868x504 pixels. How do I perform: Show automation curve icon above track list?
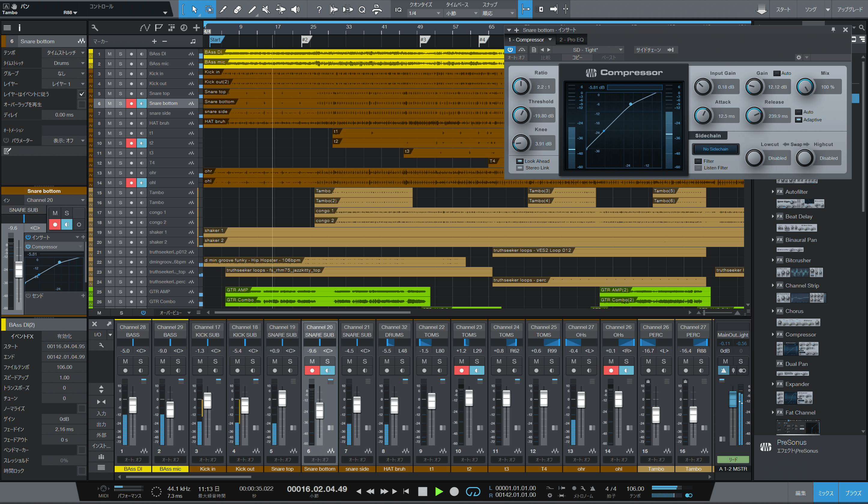pos(145,28)
